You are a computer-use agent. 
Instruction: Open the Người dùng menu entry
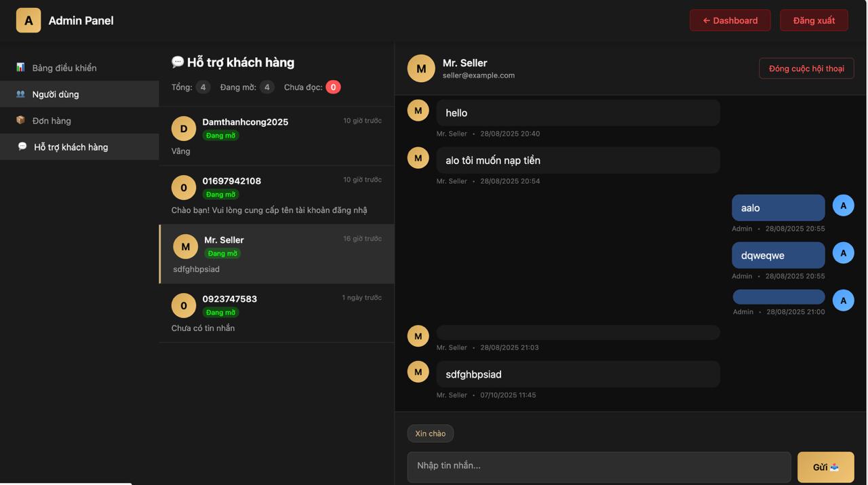pos(56,94)
